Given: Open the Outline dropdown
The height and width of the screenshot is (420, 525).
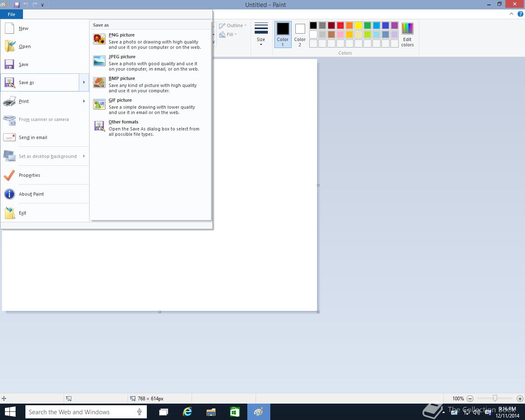Looking at the screenshot, I should point(233,25).
